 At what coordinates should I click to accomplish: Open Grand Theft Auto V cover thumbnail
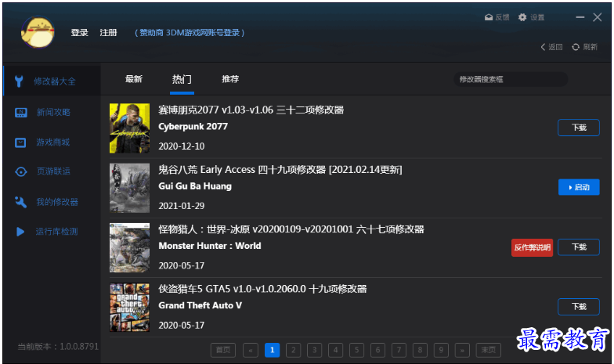130,307
